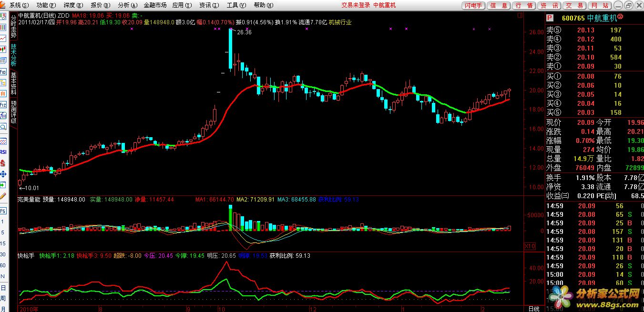Viewport: 644px width, 312px height.
Task: Click the blue four-way move arrows icon
Action: (x=3, y=174)
